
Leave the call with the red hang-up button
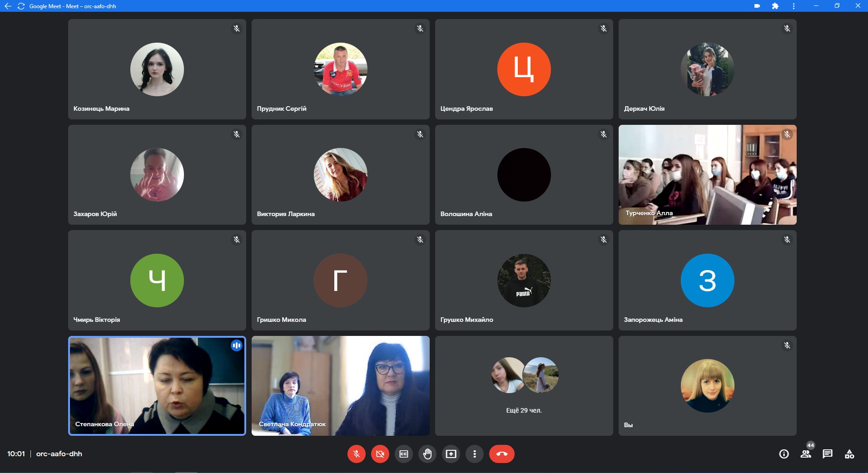tap(502, 454)
